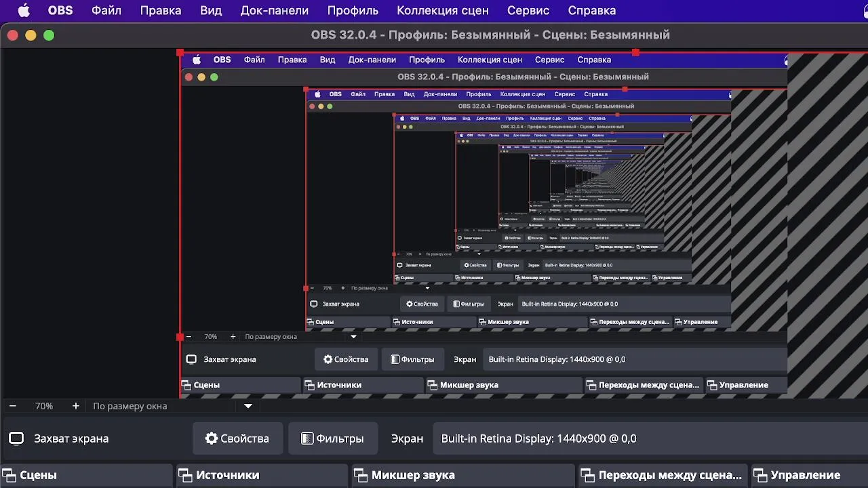Click the dock icon of the bottom Источники panel
This screenshot has width=868, height=488.
pos(186,475)
